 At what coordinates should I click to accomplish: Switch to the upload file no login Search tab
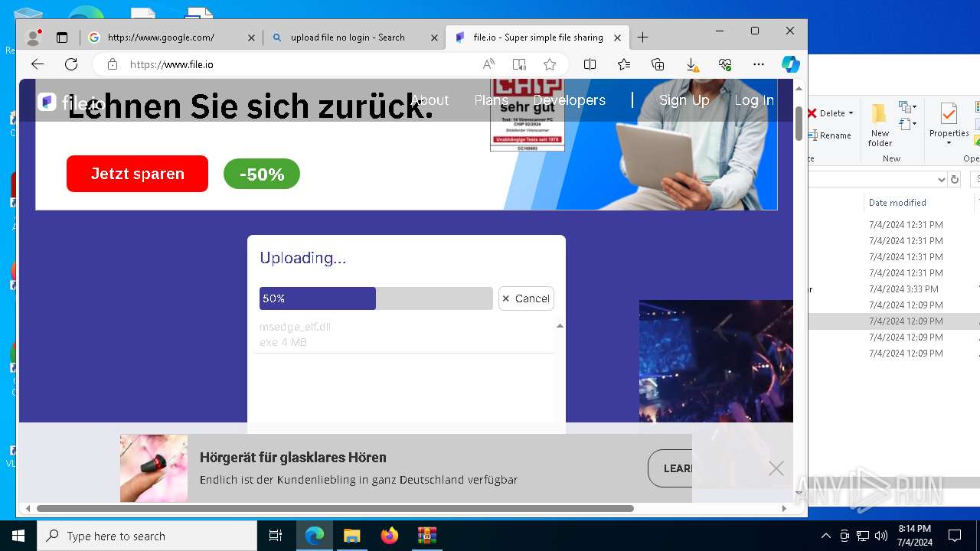click(x=354, y=37)
